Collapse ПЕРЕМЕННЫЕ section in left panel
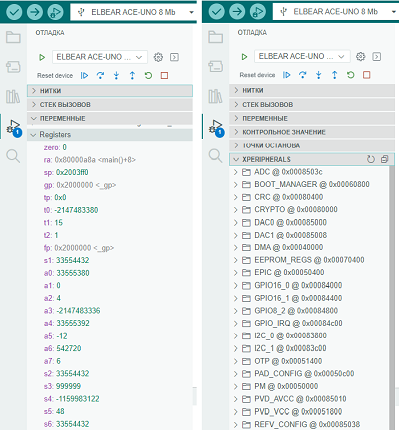 [110, 119]
